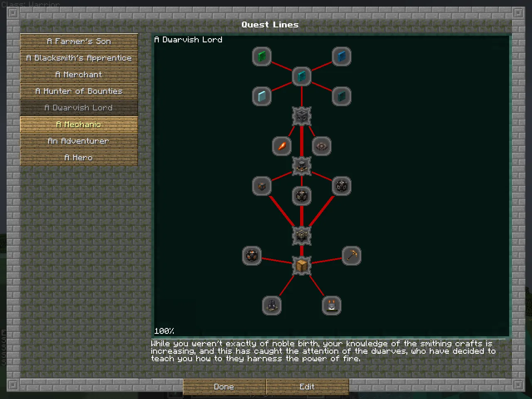The image size is (532, 399).
Task: Select the light blue book quest node
Action: pyautogui.click(x=262, y=96)
